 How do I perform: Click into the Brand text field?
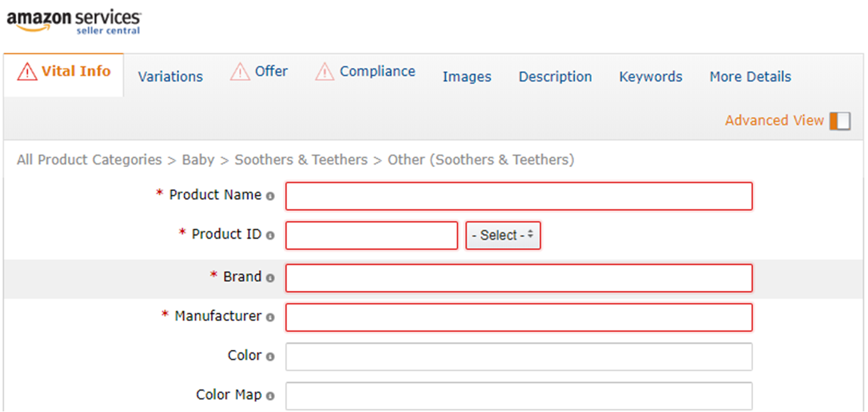pos(518,278)
